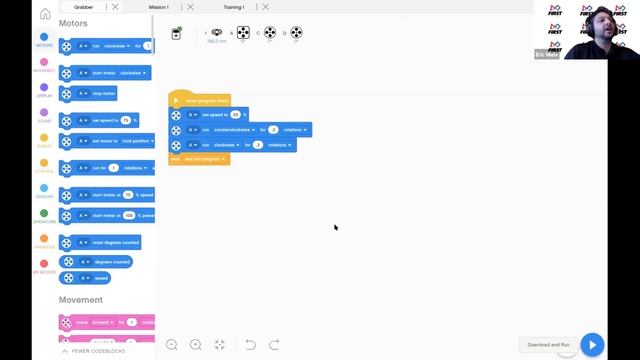Switch to the Training 1 tab
The width and height of the screenshot is (640, 360).
pos(234,7)
